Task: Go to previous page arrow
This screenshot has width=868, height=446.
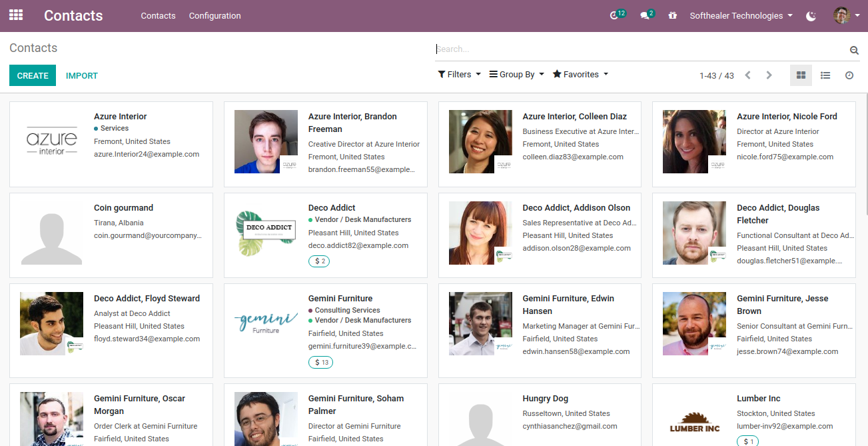Action: point(747,75)
